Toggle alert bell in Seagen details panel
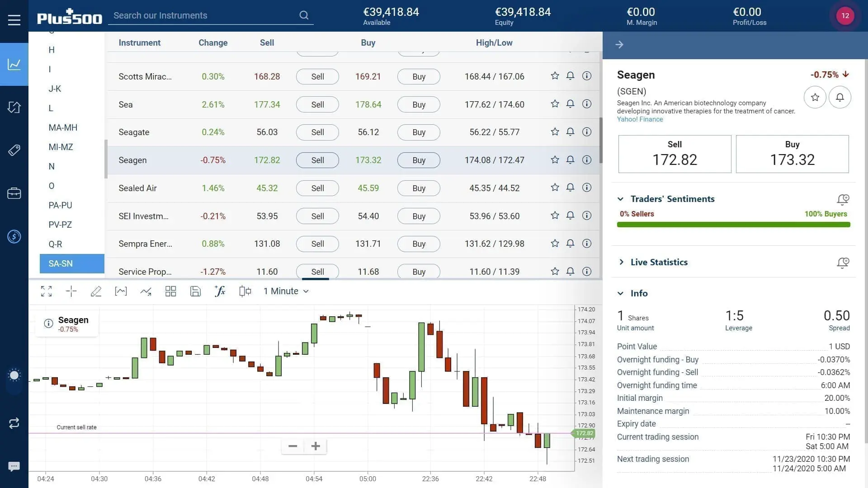The image size is (868, 488). click(x=840, y=97)
